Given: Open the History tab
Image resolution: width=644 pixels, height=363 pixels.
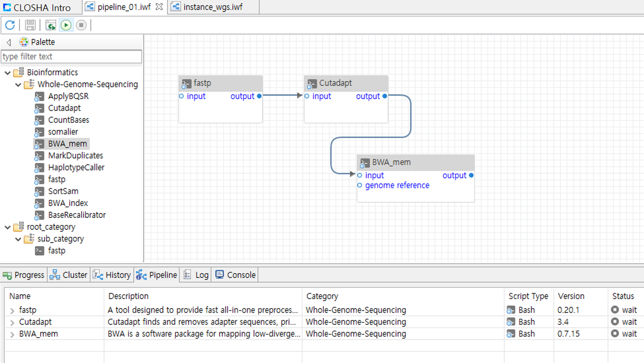Looking at the screenshot, I should [112, 275].
